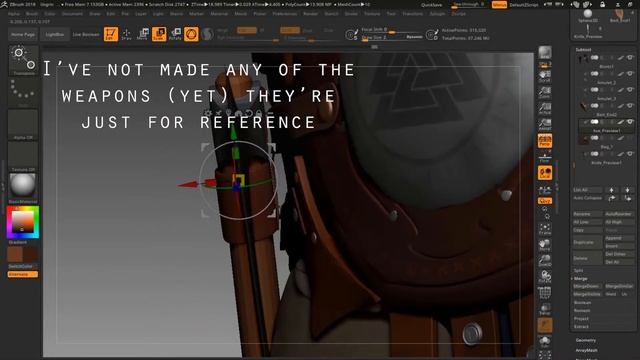
Task: Select the greyed sphere icon beside Gizmo
Action: tap(207, 34)
